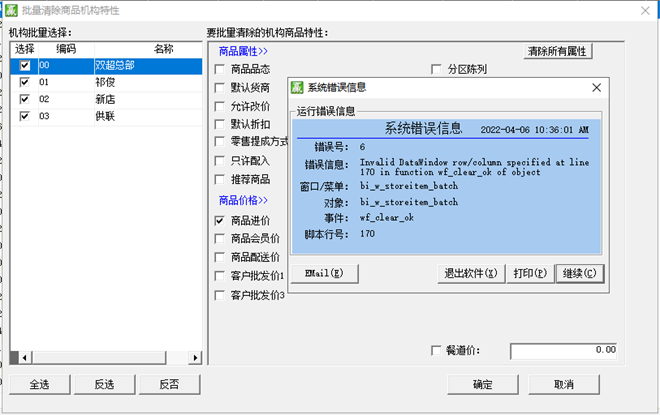Expand the 商品价格>> section link
The height and width of the screenshot is (415, 660).
tap(243, 201)
